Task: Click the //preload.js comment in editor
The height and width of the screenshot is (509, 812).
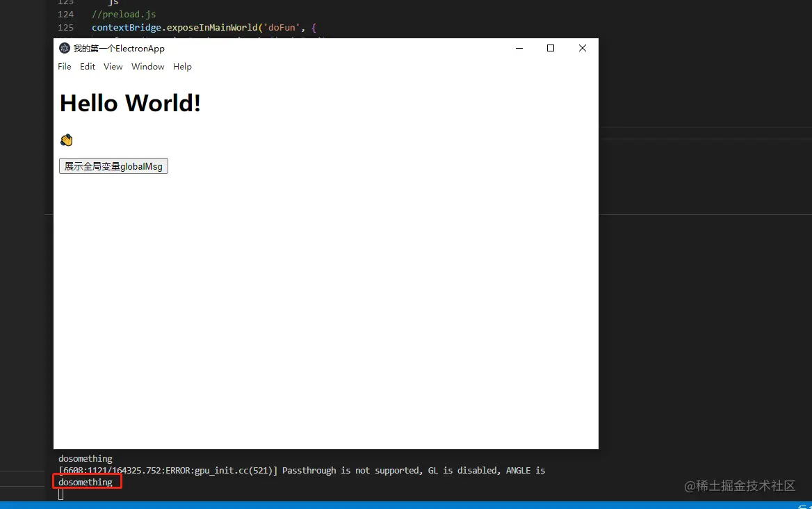Action: click(x=124, y=14)
